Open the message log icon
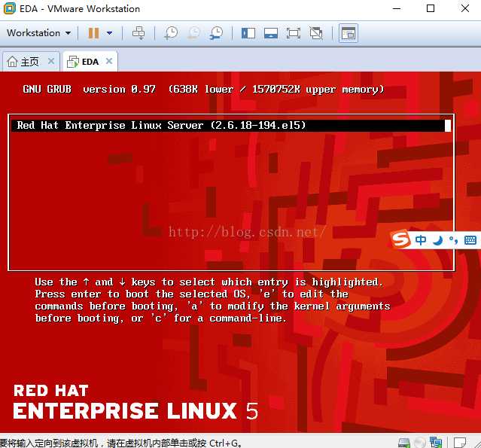 [460, 443]
